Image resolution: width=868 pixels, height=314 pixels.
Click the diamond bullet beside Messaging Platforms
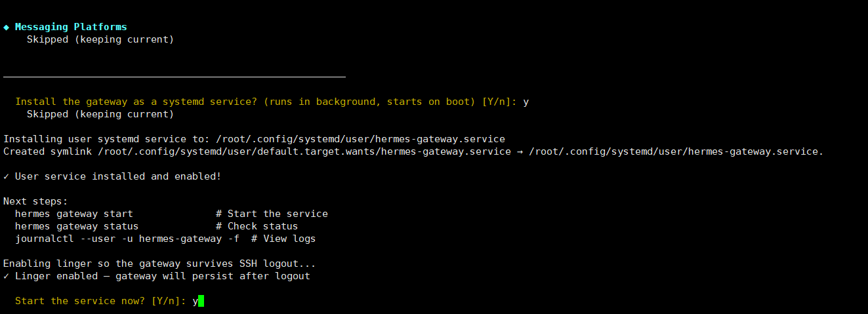[7, 28]
